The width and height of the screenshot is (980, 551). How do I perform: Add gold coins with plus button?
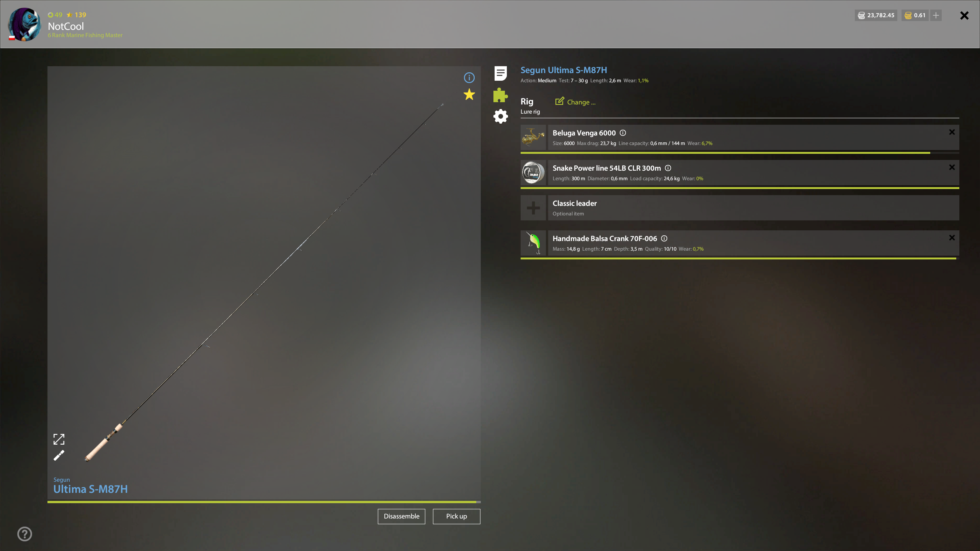pos(936,15)
